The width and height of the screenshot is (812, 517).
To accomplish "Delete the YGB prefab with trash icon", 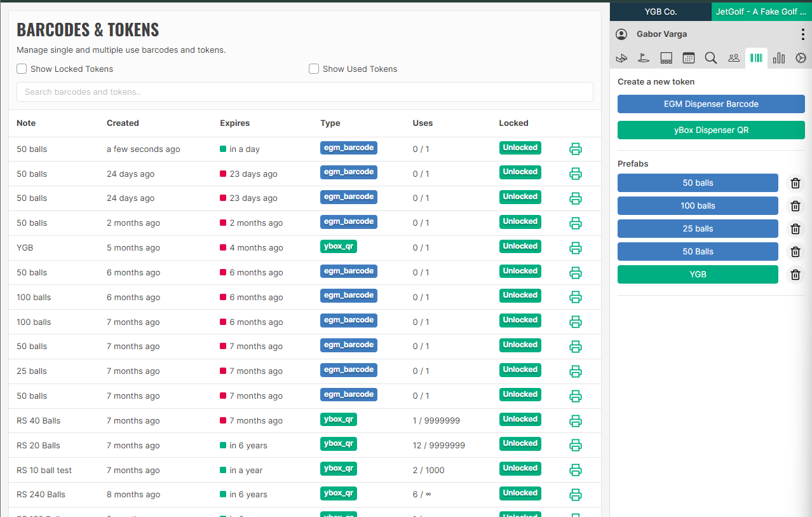I will click(795, 275).
